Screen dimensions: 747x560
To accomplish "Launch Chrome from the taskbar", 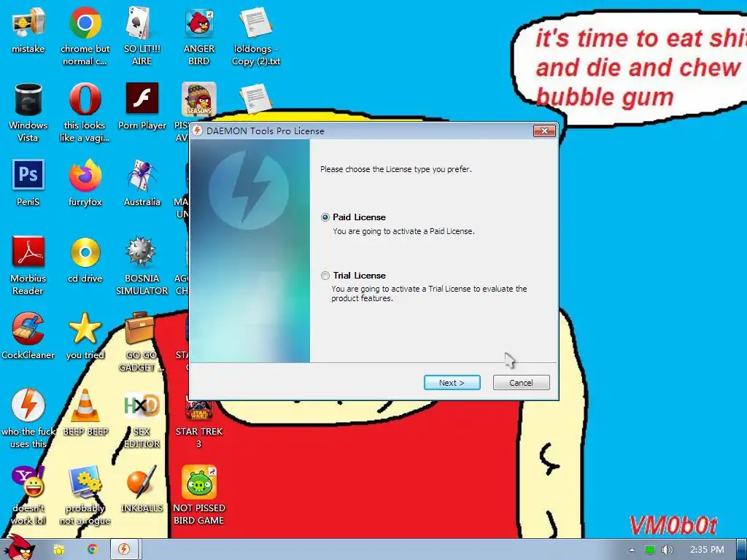I will point(93,550).
